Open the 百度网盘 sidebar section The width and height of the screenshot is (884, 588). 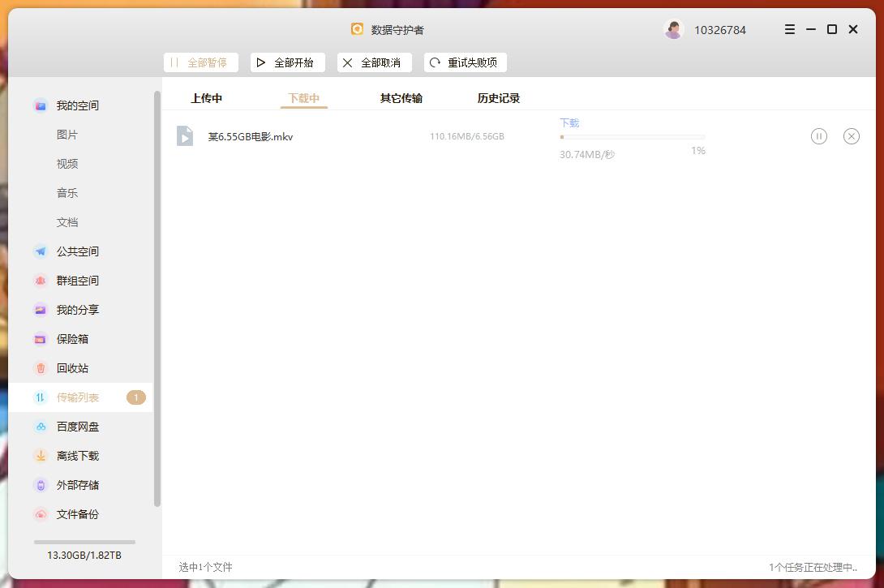coord(78,426)
